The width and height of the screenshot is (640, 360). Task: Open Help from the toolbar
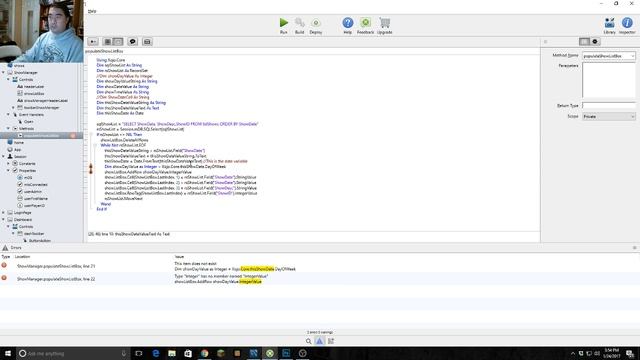(348, 23)
